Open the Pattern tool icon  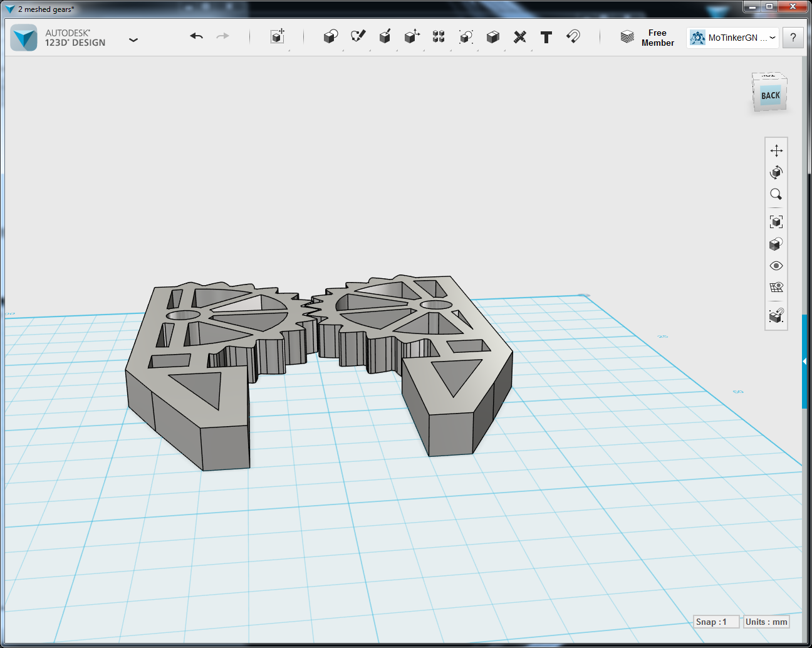[x=439, y=37]
